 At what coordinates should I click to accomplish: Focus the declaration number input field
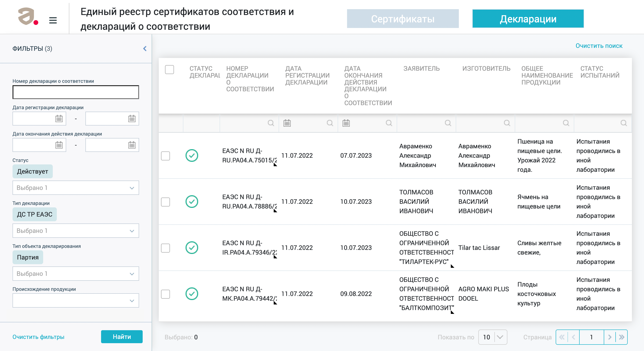pyautogui.click(x=76, y=92)
